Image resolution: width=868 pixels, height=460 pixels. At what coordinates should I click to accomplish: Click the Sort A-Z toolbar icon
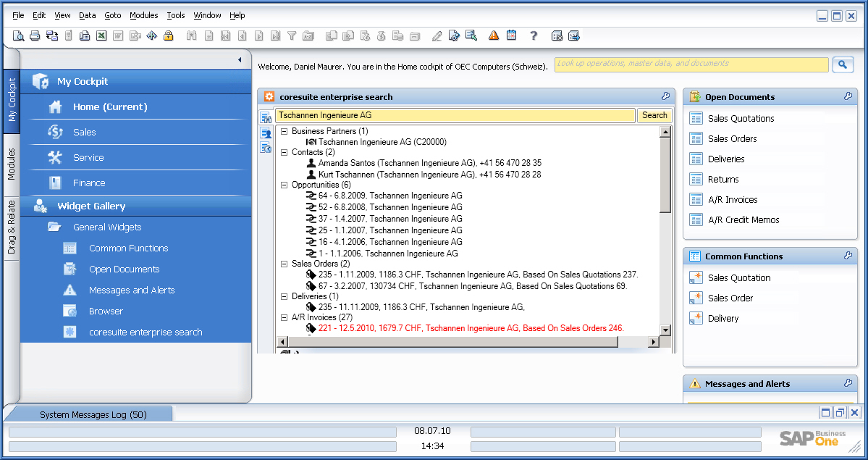coord(308,36)
